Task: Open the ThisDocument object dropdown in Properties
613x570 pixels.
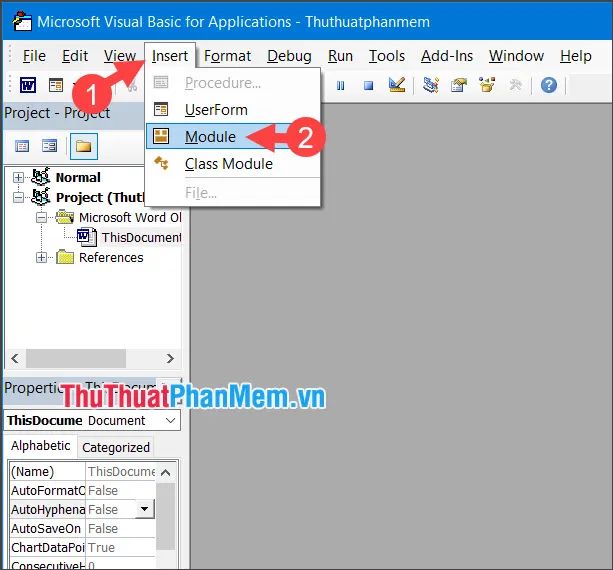Action: (170, 421)
